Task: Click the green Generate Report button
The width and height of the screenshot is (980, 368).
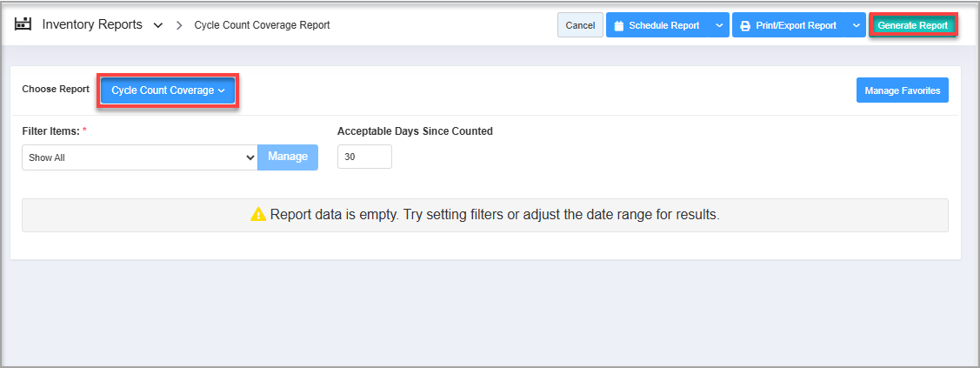Action: (x=912, y=25)
